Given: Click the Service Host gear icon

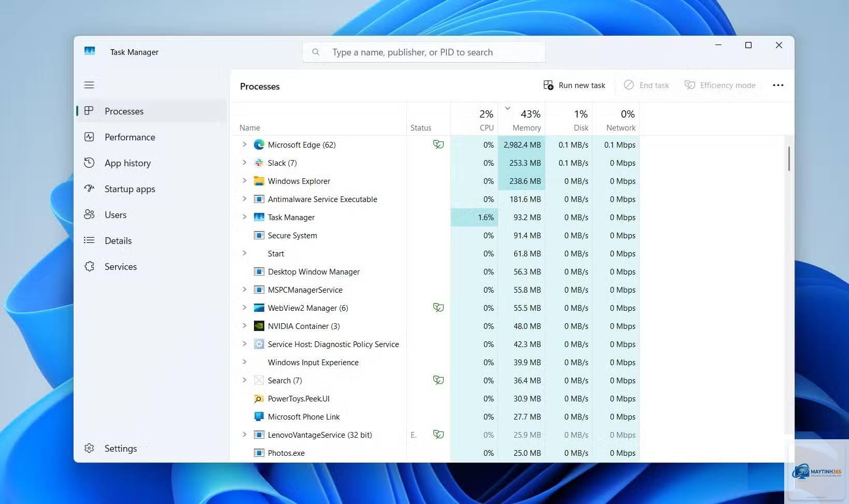Looking at the screenshot, I should [x=259, y=344].
